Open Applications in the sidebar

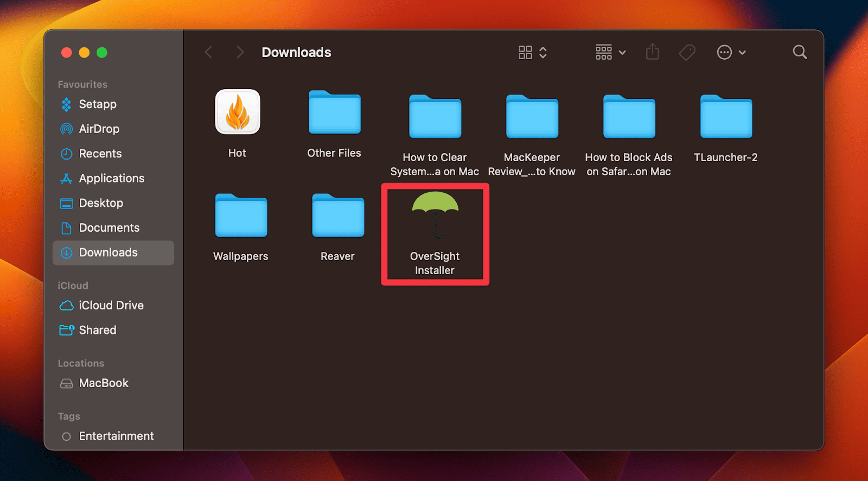tap(113, 178)
